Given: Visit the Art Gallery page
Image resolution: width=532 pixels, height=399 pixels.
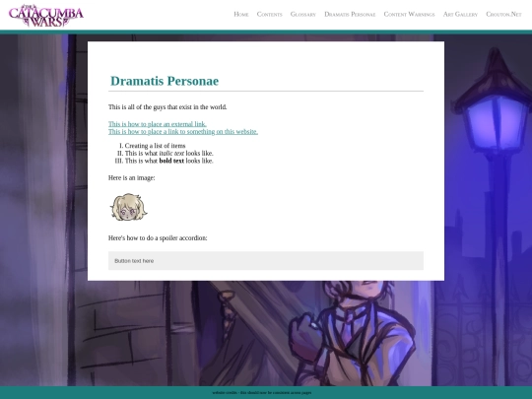Looking at the screenshot, I should [460, 14].
